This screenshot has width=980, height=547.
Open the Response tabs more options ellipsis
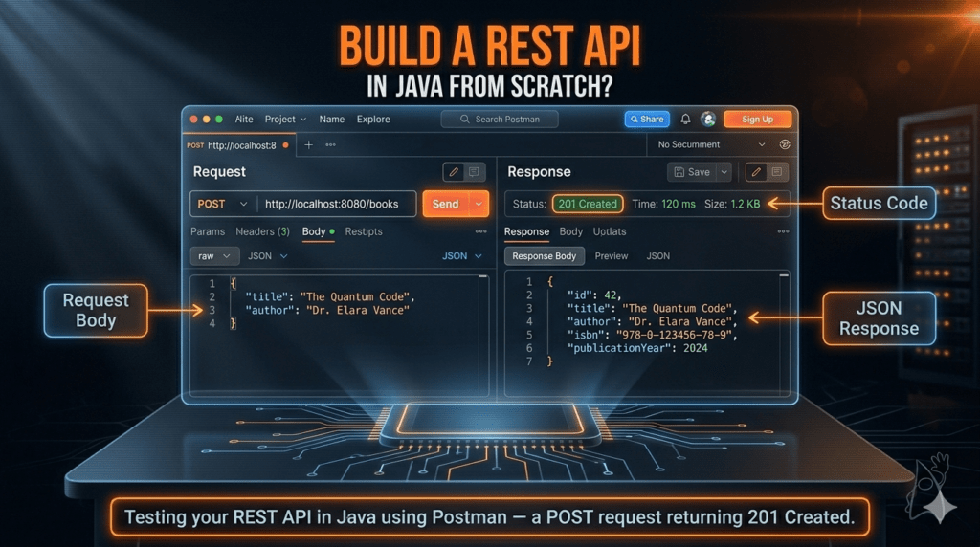pyautogui.click(x=783, y=231)
